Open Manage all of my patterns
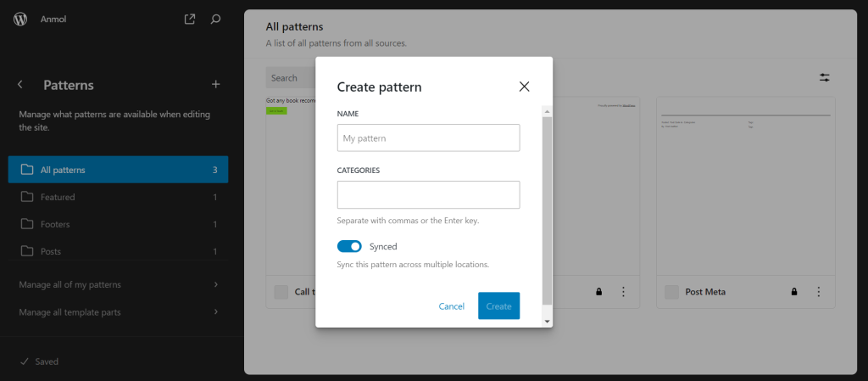868x381 pixels. pos(119,284)
